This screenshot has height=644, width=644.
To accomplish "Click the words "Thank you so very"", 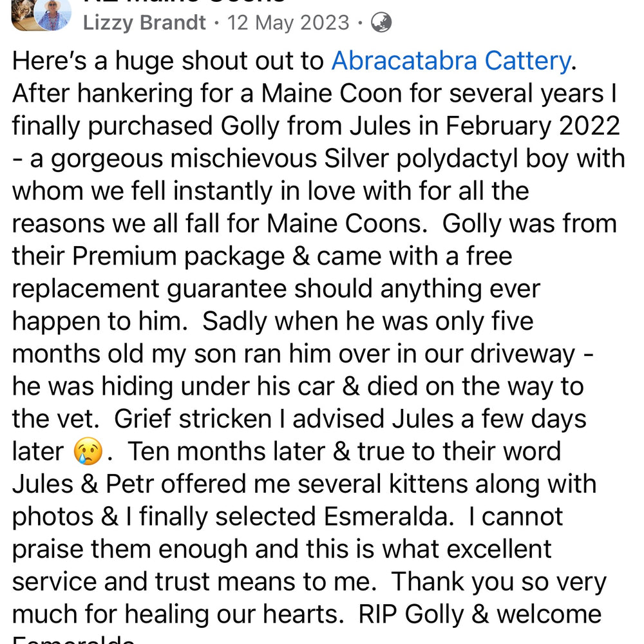I will point(498,582).
